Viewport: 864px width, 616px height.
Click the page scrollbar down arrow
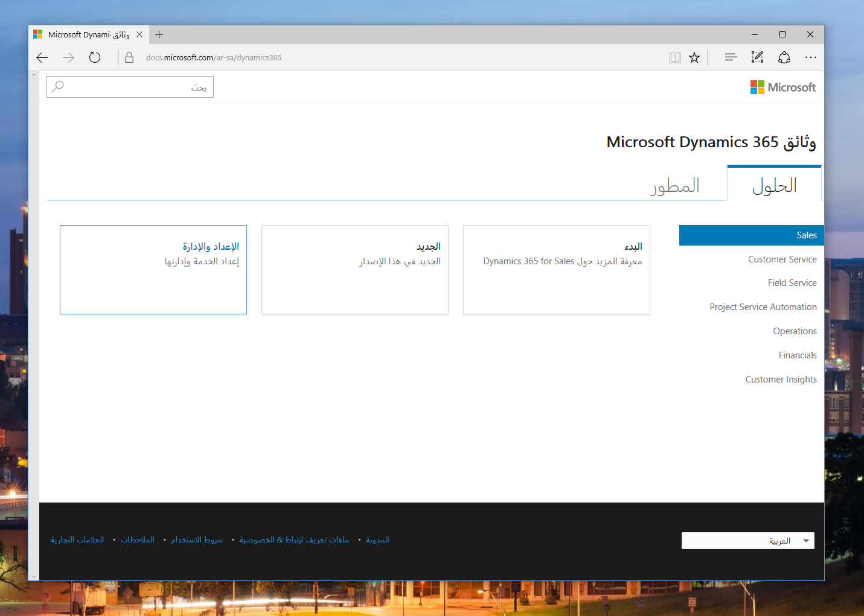(34, 577)
